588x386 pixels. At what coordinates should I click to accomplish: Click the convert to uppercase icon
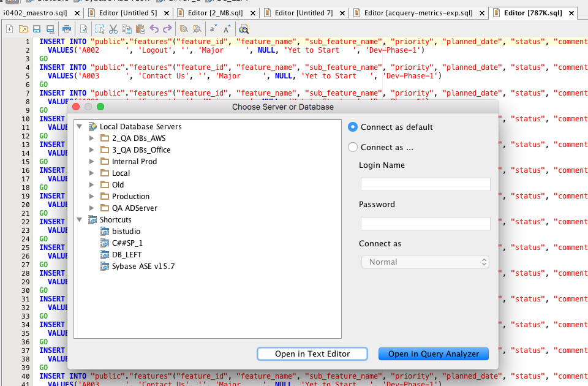pos(227,29)
